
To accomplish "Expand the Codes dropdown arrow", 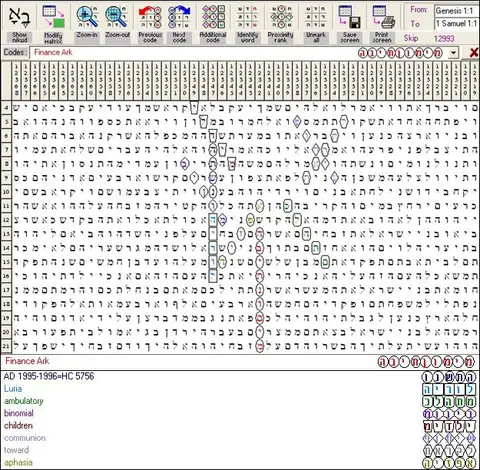I will pos(453,53).
